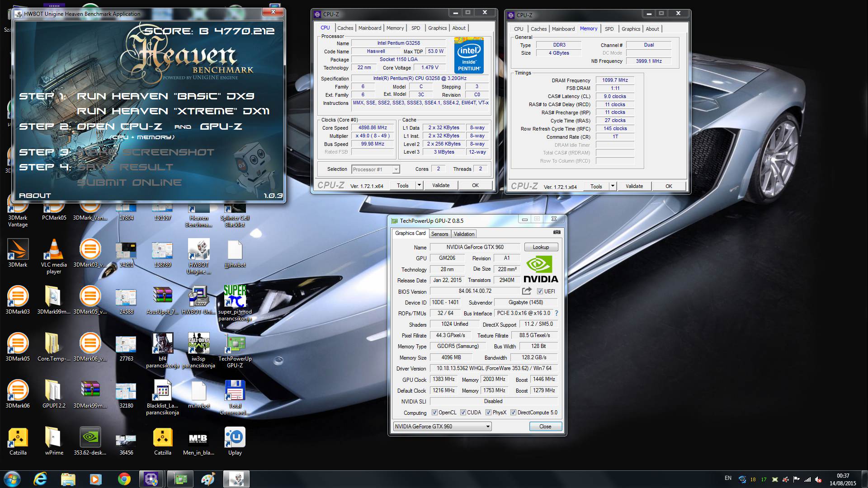Click the GPU-Z BIOS share/export icon
Image resolution: width=868 pixels, height=488 pixels.
[x=527, y=291]
